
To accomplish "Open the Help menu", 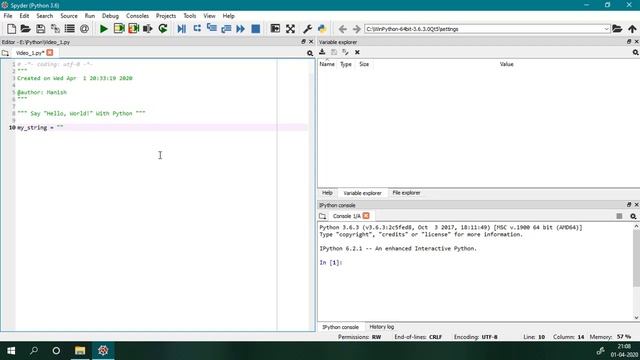I will 228,16.
